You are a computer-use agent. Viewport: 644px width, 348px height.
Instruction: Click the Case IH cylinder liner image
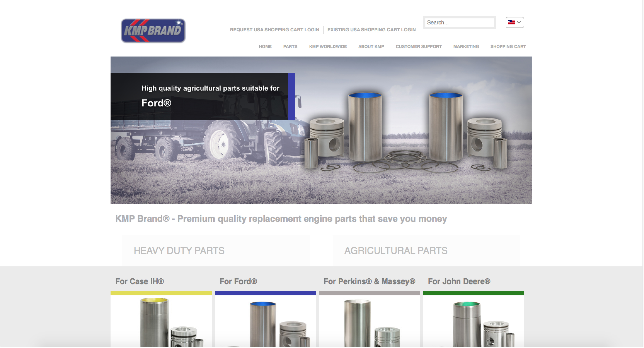click(x=161, y=321)
